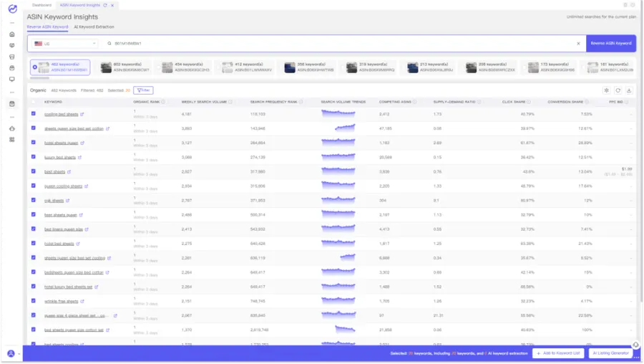This screenshot has height=364, width=644.
Task: Clear the ASIN search field with the X
Action: point(578,44)
